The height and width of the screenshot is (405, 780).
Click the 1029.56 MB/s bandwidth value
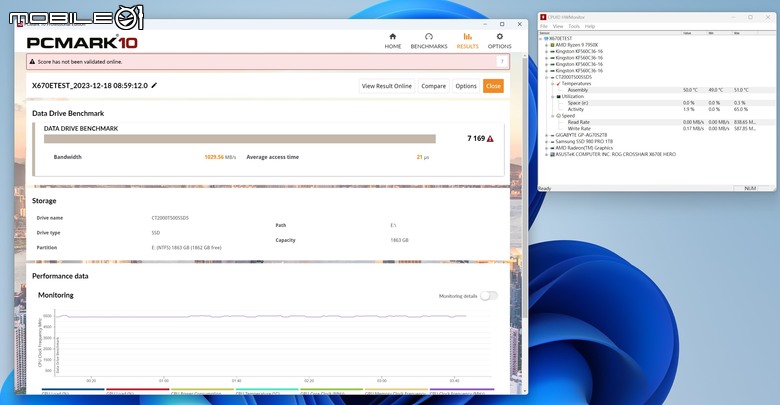point(220,157)
